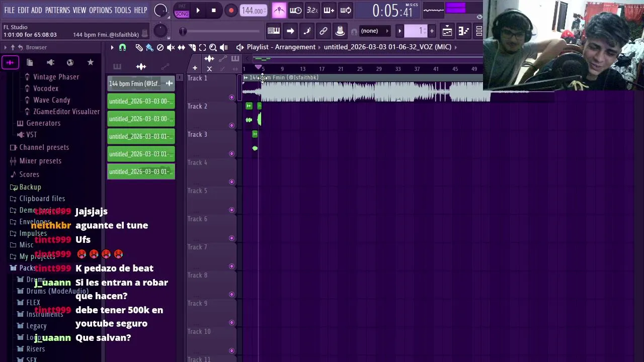Toggle typing keyboard to piano icon
644x362 pixels.
point(274,31)
